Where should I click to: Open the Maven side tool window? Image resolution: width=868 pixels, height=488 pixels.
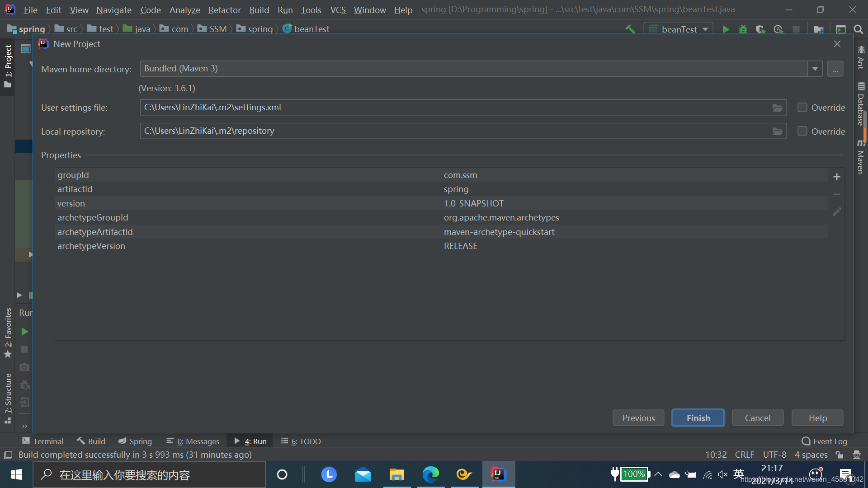pyautogui.click(x=861, y=157)
